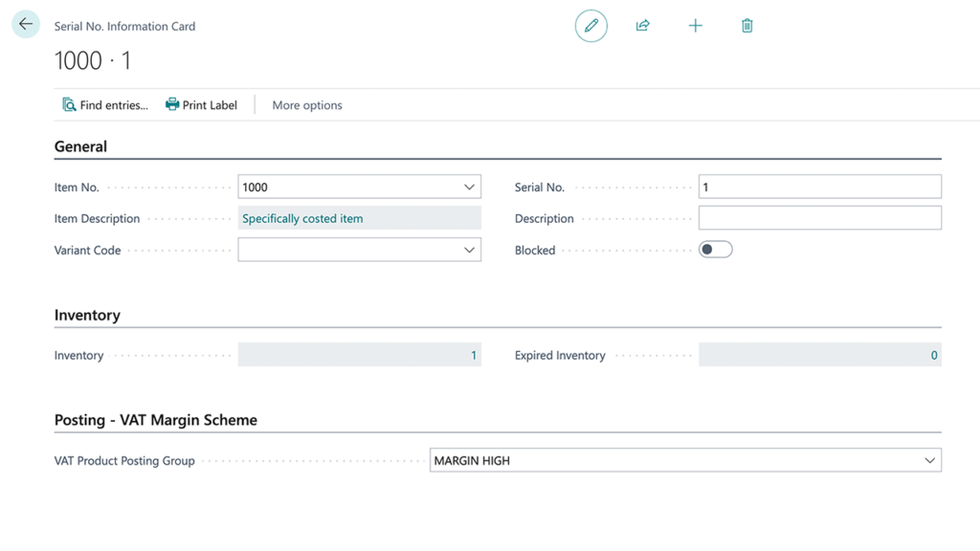Go back using the arrow icon
The height and width of the screenshot is (551, 980).
[x=26, y=24]
